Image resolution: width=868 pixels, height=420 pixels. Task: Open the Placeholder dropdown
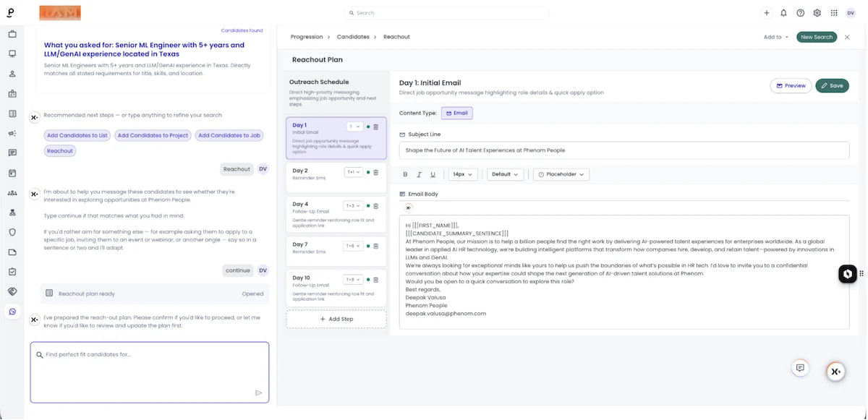561,174
